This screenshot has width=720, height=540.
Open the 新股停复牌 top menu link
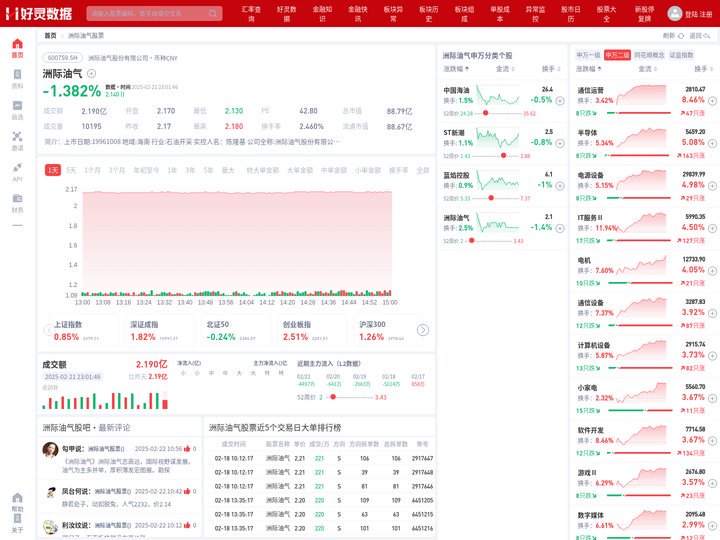point(645,14)
